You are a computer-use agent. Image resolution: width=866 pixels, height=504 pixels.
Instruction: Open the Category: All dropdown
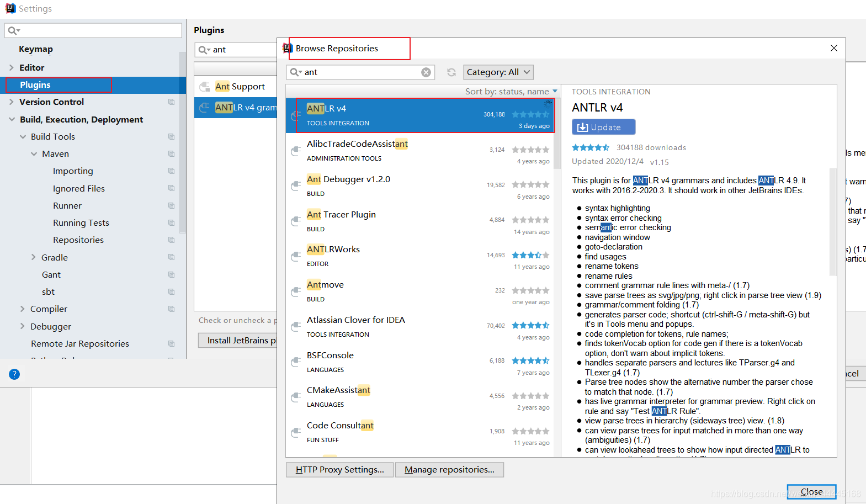point(498,72)
